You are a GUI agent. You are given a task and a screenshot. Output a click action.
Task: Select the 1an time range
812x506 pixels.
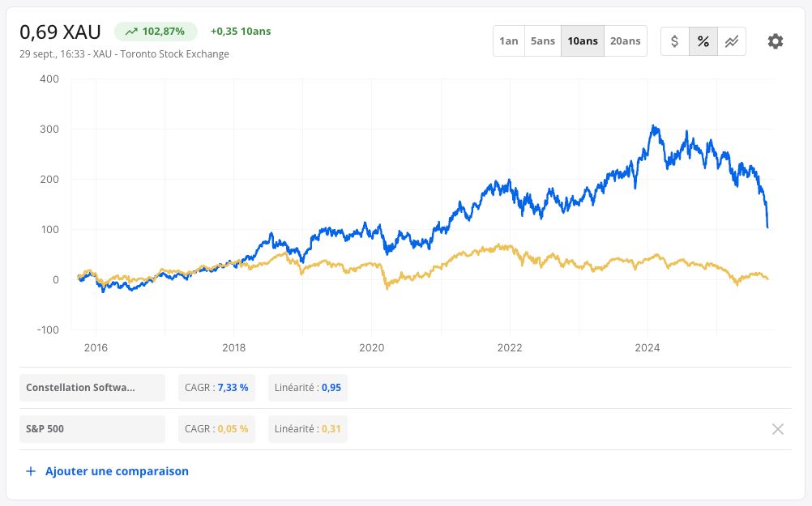(509, 40)
